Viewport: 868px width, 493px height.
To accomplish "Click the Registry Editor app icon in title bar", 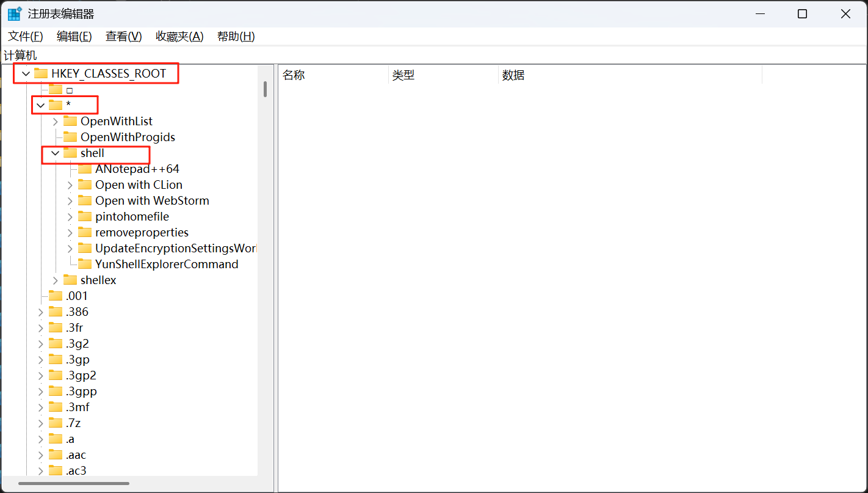I will click(x=14, y=13).
